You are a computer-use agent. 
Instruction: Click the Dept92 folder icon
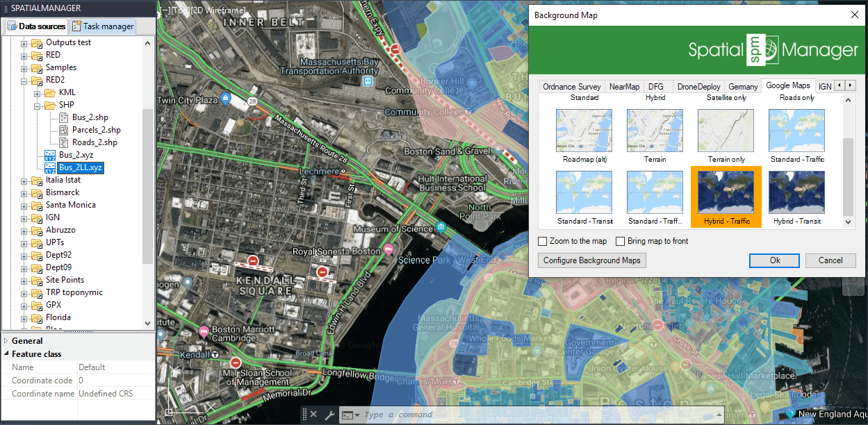[x=36, y=255]
